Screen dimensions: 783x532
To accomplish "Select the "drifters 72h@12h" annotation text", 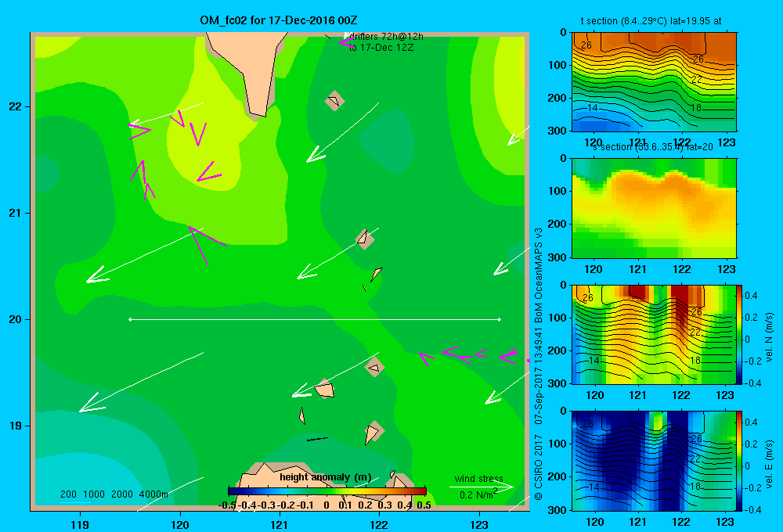I will pyautogui.click(x=385, y=37).
